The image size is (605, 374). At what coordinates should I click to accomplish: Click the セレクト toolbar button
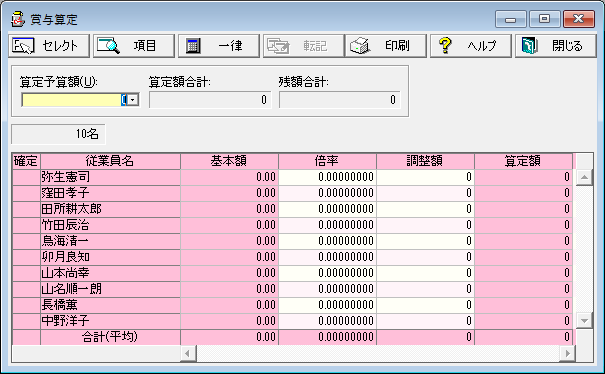(49, 46)
